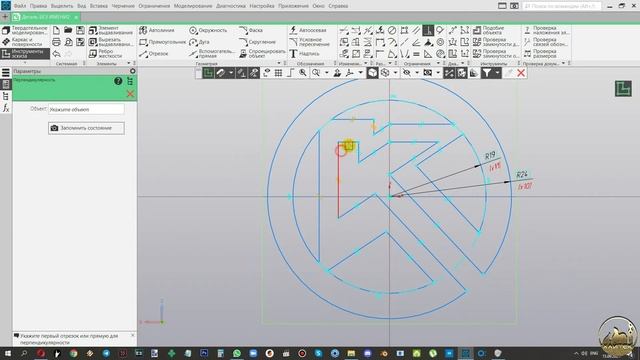
Task: Open dropdown next to funnel filter
Action: [x=497, y=73]
